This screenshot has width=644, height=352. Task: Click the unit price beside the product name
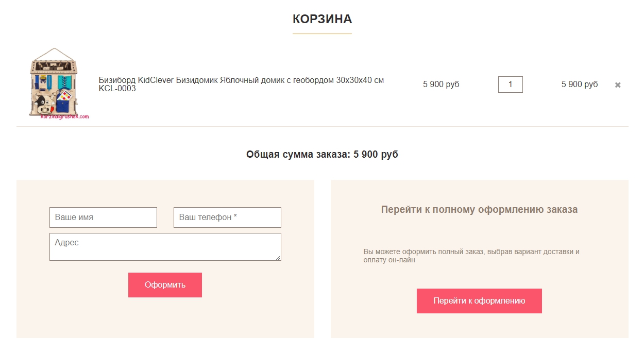[x=441, y=84]
